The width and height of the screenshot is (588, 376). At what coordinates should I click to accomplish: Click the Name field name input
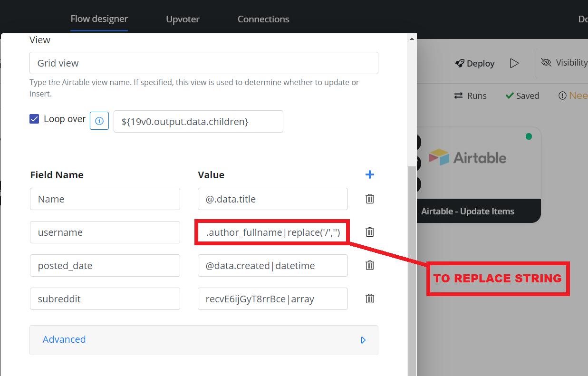pyautogui.click(x=105, y=199)
